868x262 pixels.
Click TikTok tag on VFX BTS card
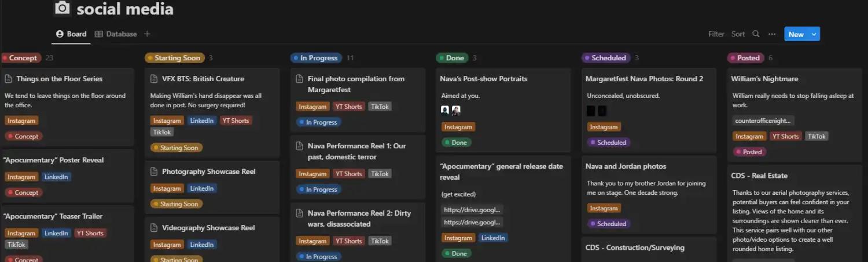click(x=163, y=132)
